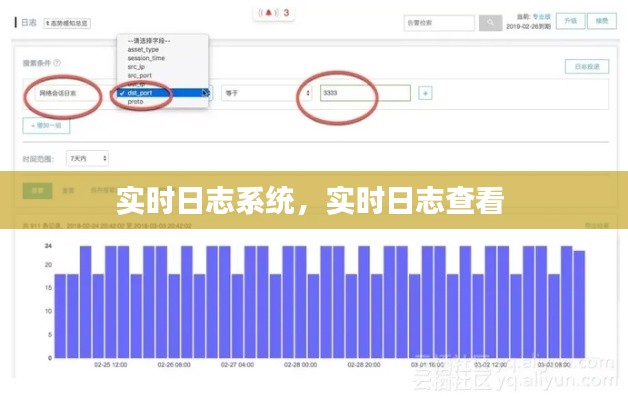Click the alarm bell notification icon
This screenshot has width=628, height=400.
(267, 13)
